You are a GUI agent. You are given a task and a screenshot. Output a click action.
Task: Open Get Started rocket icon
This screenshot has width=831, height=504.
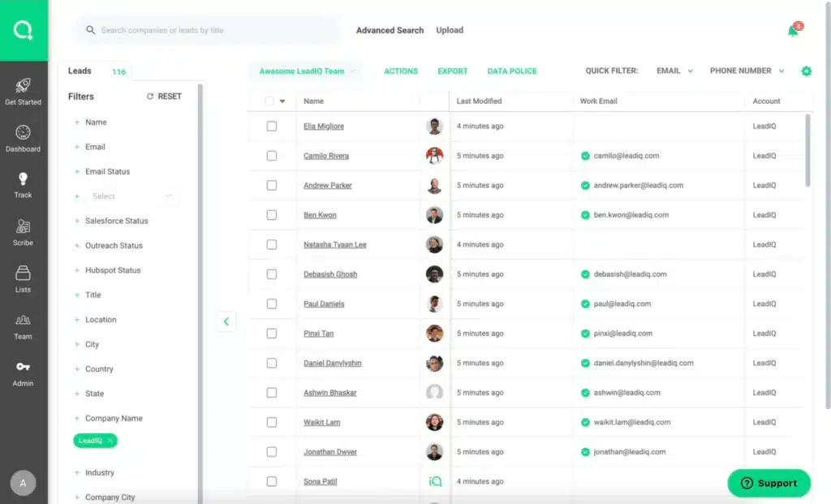click(x=23, y=85)
